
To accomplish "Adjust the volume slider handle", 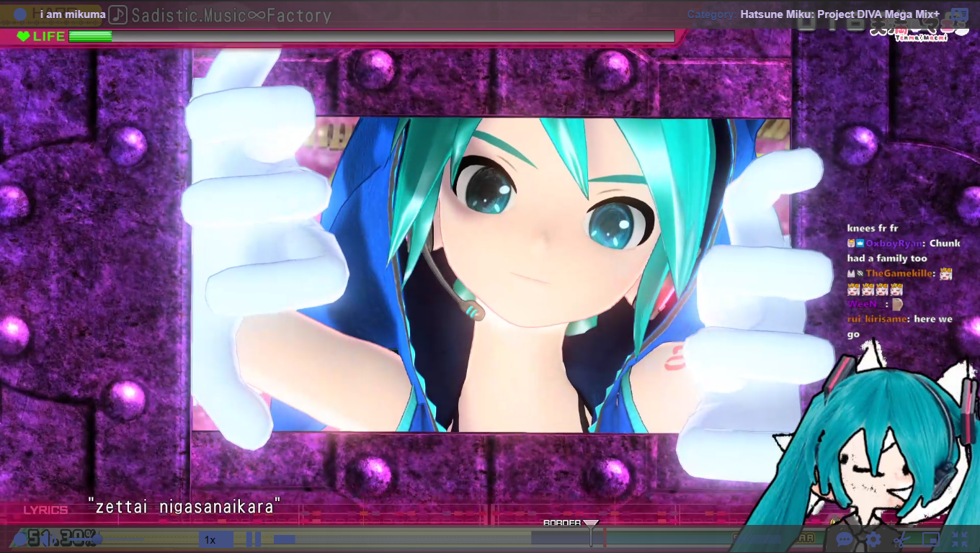I will (x=97, y=539).
